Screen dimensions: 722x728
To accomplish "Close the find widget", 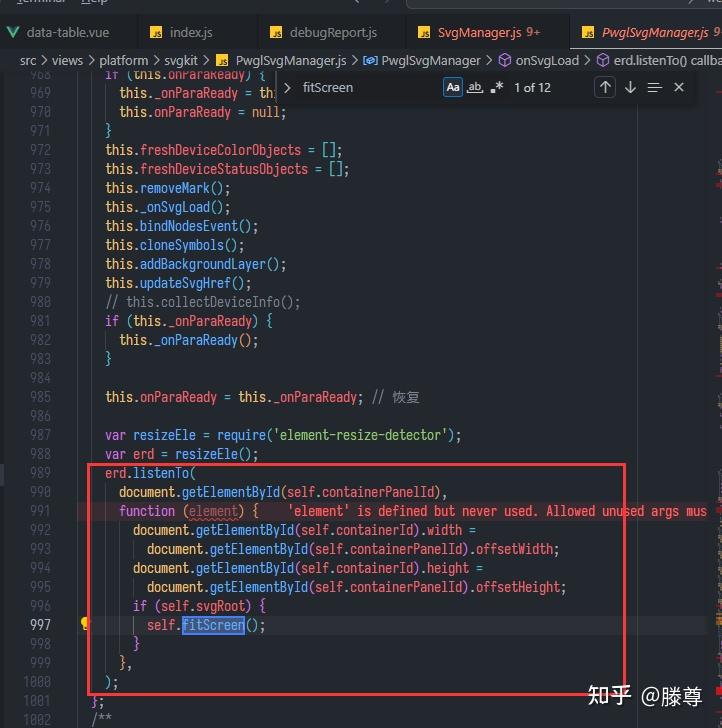I will pos(678,87).
